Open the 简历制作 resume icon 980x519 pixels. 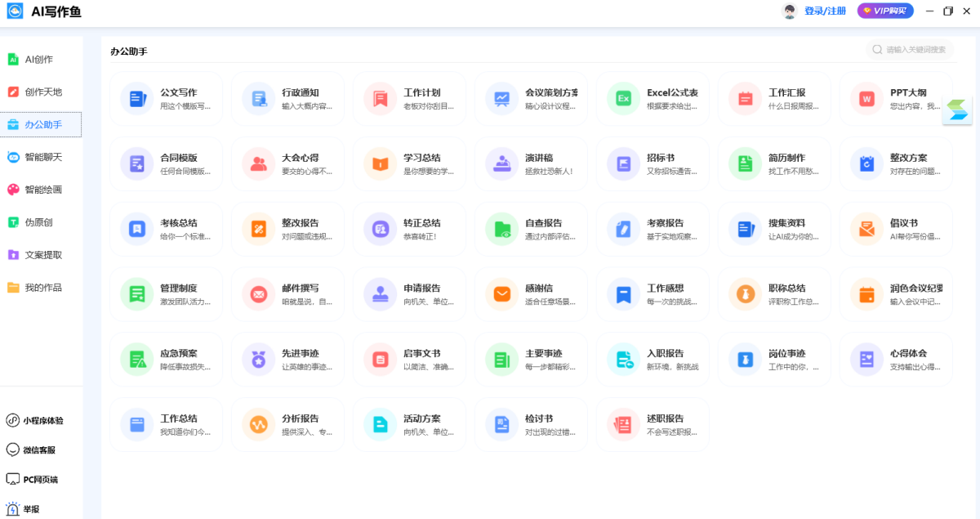coord(745,164)
